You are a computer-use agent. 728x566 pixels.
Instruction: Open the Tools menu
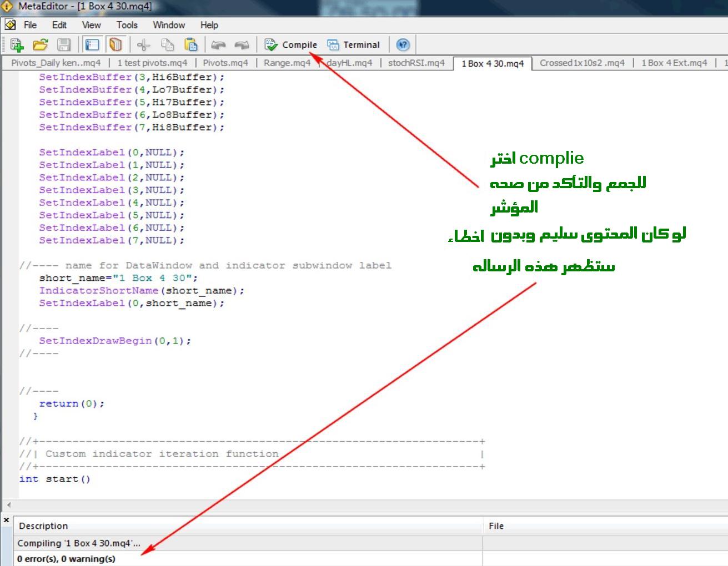[x=127, y=25]
